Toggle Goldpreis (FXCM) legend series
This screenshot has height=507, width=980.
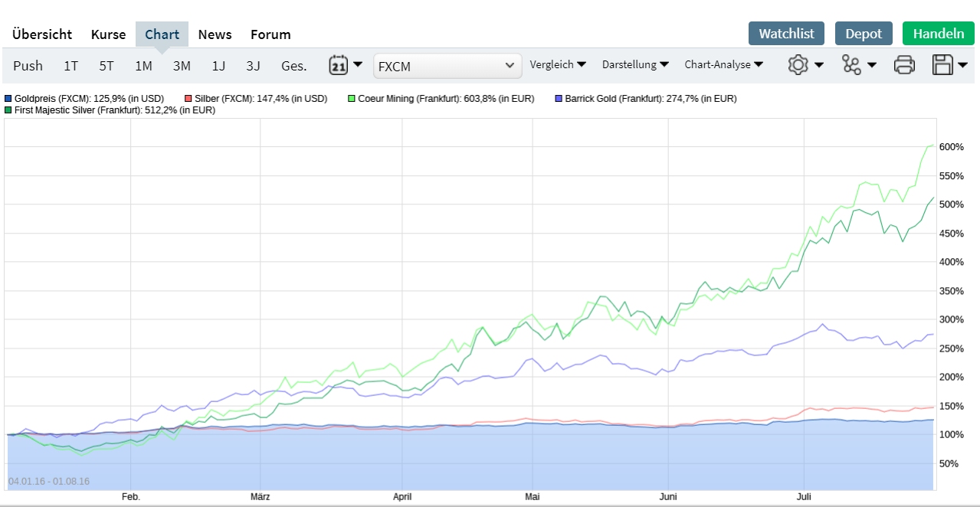88,99
